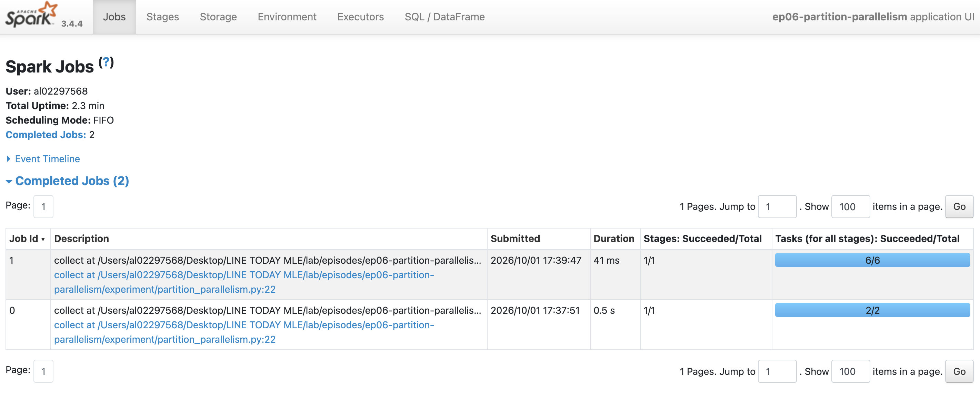980x417 pixels.
Task: Click the Total Uptime 2.3 min text
Action: click(55, 106)
